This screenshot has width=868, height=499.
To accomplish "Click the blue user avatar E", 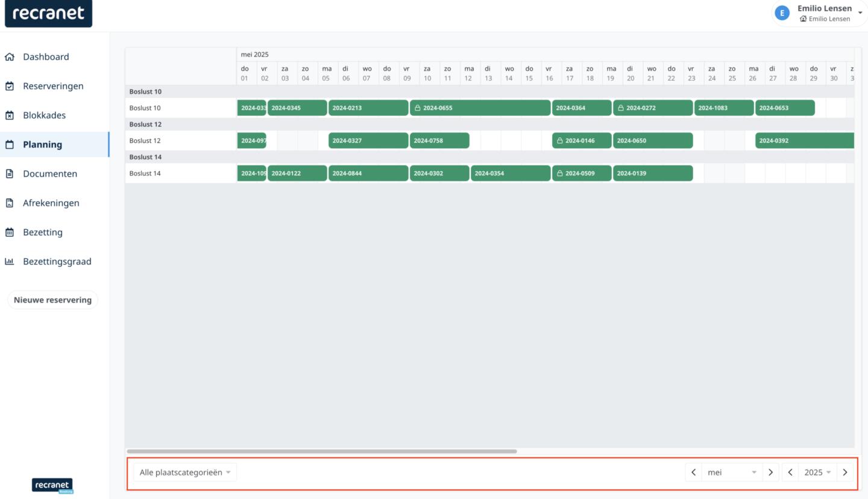I will click(782, 13).
